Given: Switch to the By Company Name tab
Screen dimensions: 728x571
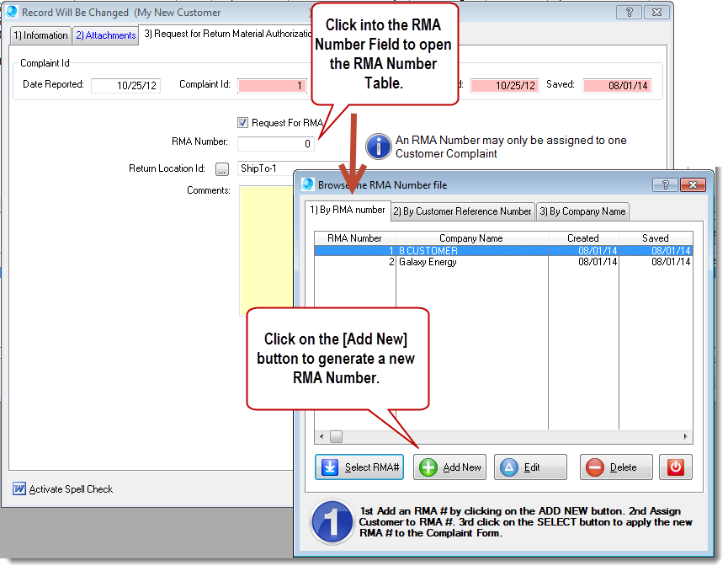Looking at the screenshot, I should pyautogui.click(x=582, y=211).
